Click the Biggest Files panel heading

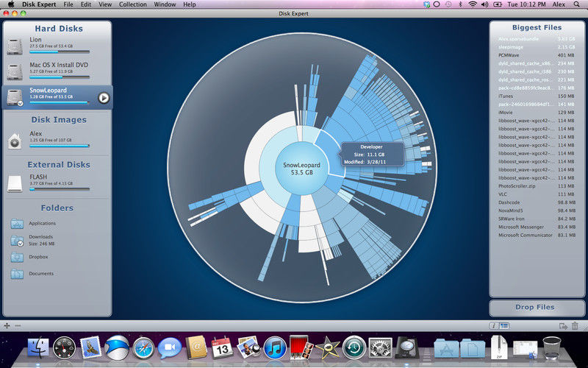point(537,27)
